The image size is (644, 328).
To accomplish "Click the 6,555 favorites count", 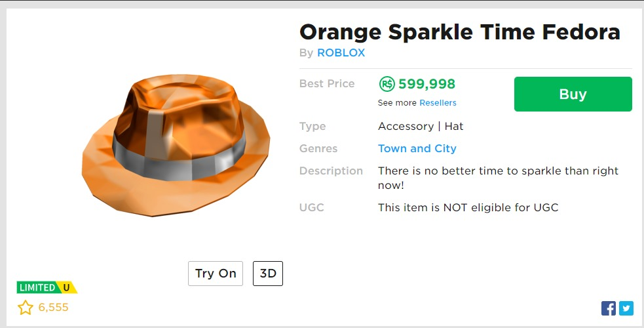I will tap(53, 307).
